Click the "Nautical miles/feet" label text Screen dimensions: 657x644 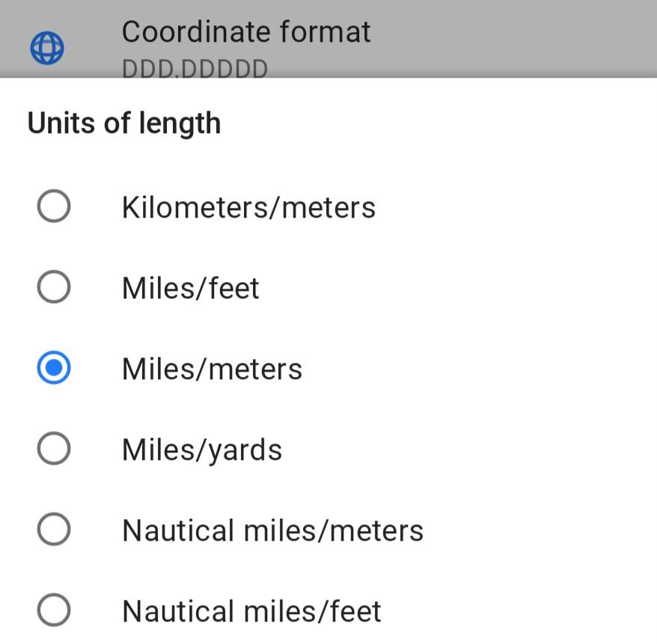coord(251,611)
